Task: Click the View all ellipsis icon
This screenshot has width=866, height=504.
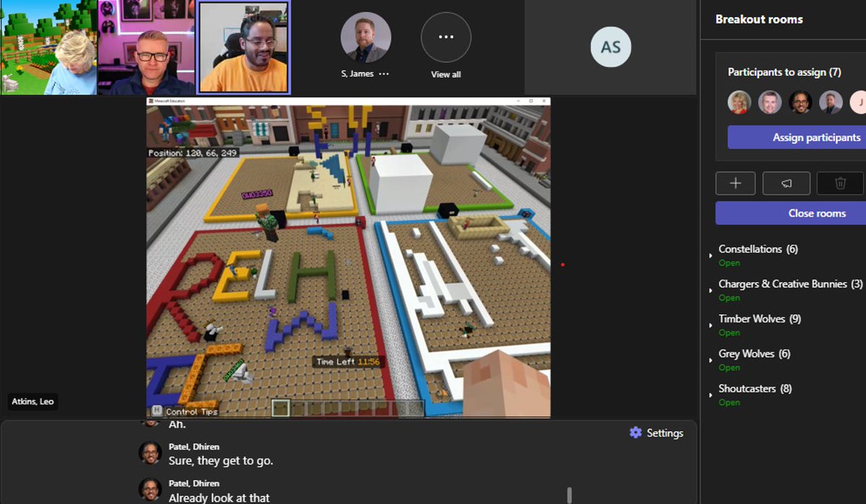Action: (x=445, y=36)
